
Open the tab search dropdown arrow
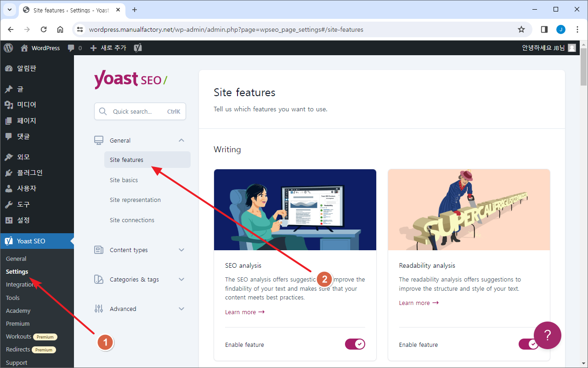pyautogui.click(x=10, y=10)
